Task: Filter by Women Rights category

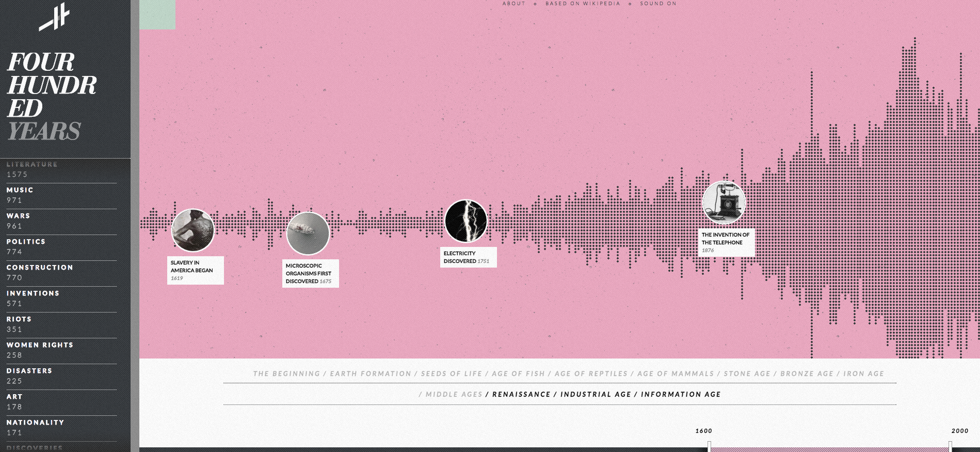Action: click(x=61, y=350)
